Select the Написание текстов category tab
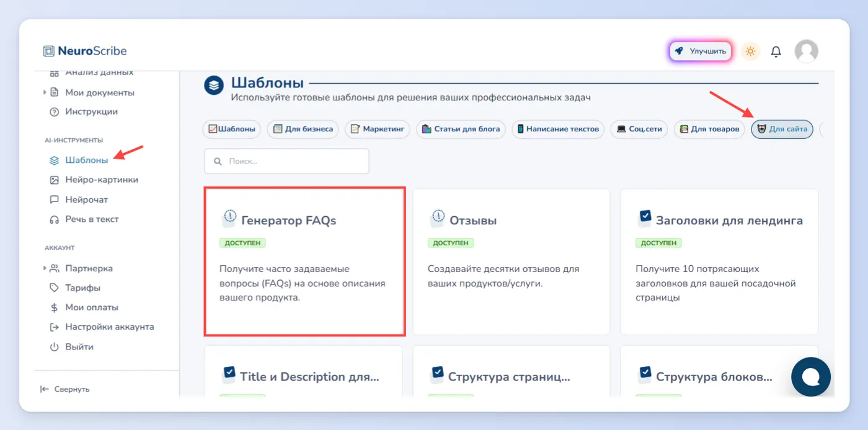Screen dimensions: 868x430 click(x=558, y=129)
